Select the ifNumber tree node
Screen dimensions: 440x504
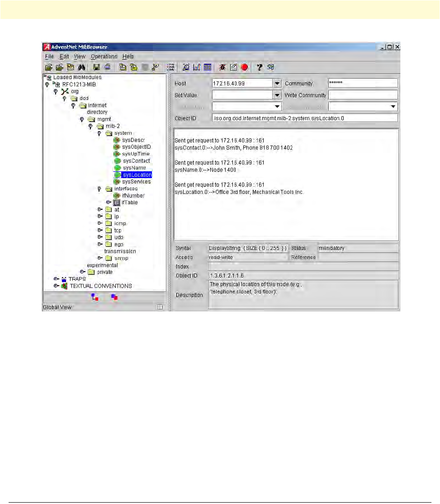[133, 195]
